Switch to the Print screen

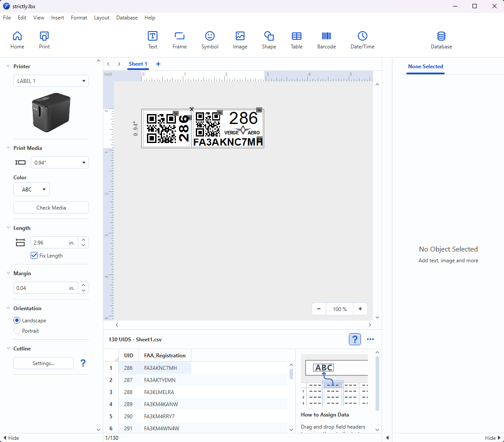click(44, 40)
